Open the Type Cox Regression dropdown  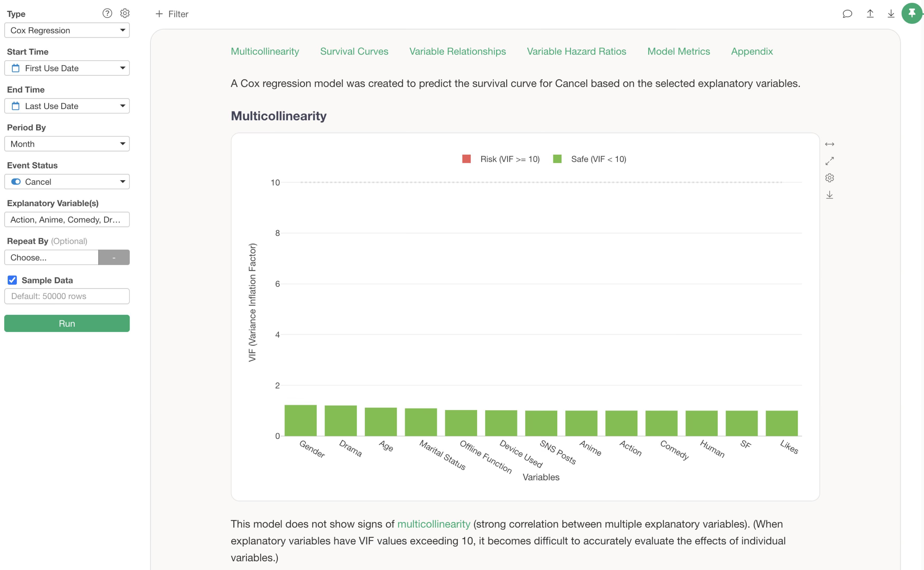[x=67, y=31]
